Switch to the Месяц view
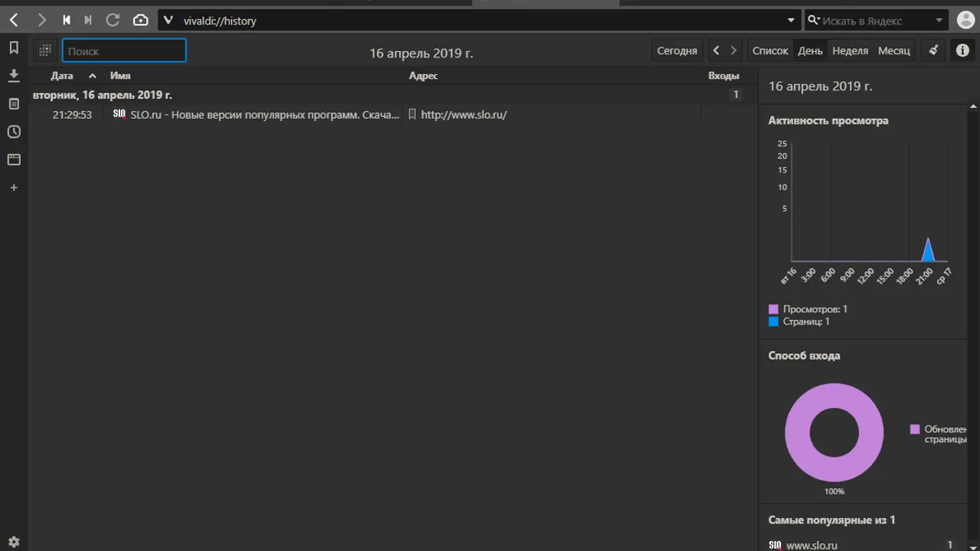 click(x=893, y=51)
